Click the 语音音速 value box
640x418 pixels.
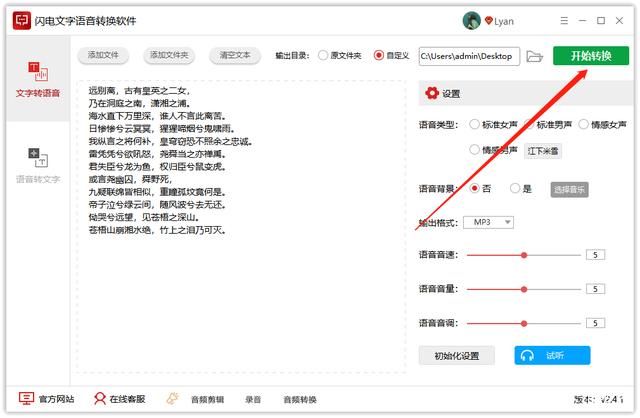[595, 255]
